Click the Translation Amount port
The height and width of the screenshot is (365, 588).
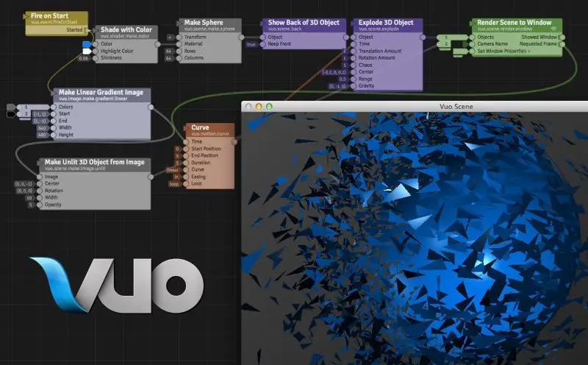tap(354, 51)
